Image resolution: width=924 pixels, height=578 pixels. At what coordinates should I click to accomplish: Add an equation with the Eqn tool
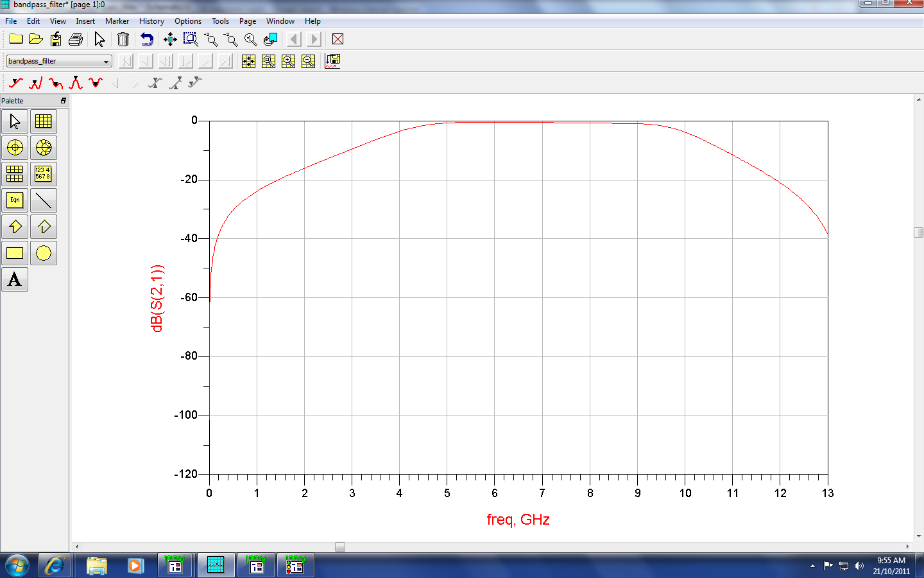coord(15,200)
